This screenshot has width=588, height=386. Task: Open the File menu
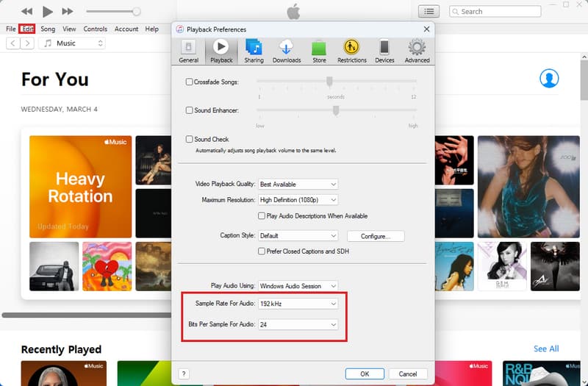pyautogui.click(x=11, y=29)
